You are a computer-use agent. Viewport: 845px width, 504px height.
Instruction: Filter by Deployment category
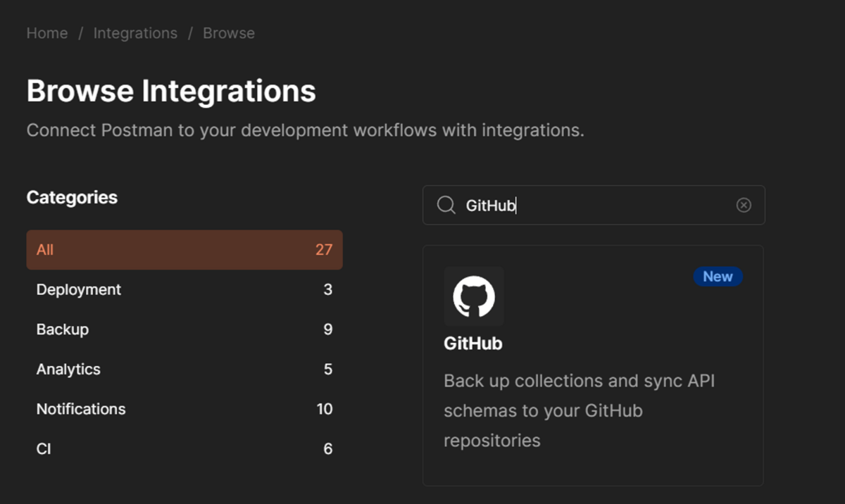coord(184,290)
